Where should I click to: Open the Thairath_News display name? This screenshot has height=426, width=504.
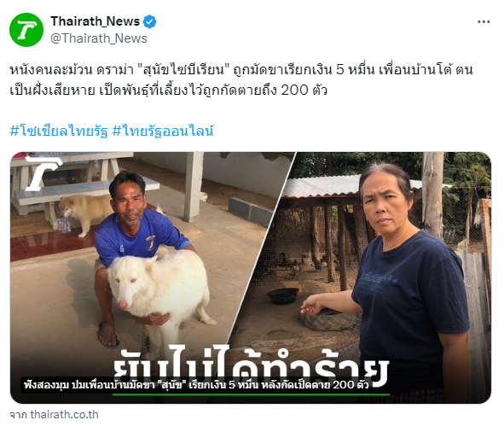(x=96, y=21)
